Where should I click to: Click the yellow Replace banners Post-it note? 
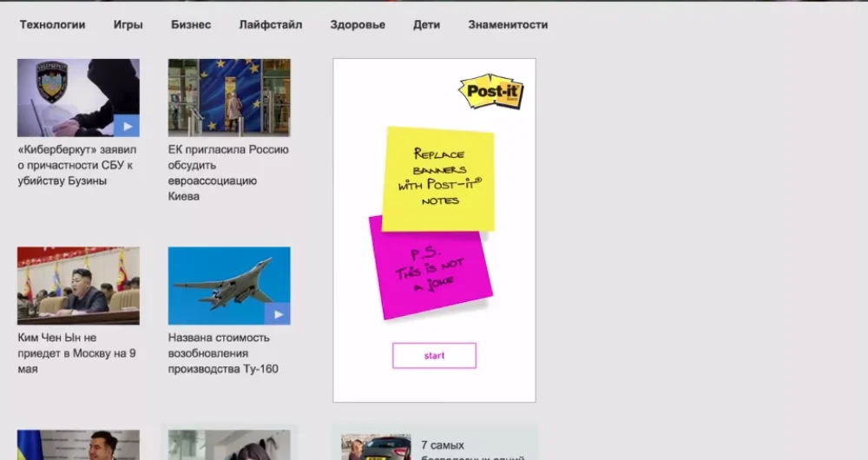click(438, 178)
